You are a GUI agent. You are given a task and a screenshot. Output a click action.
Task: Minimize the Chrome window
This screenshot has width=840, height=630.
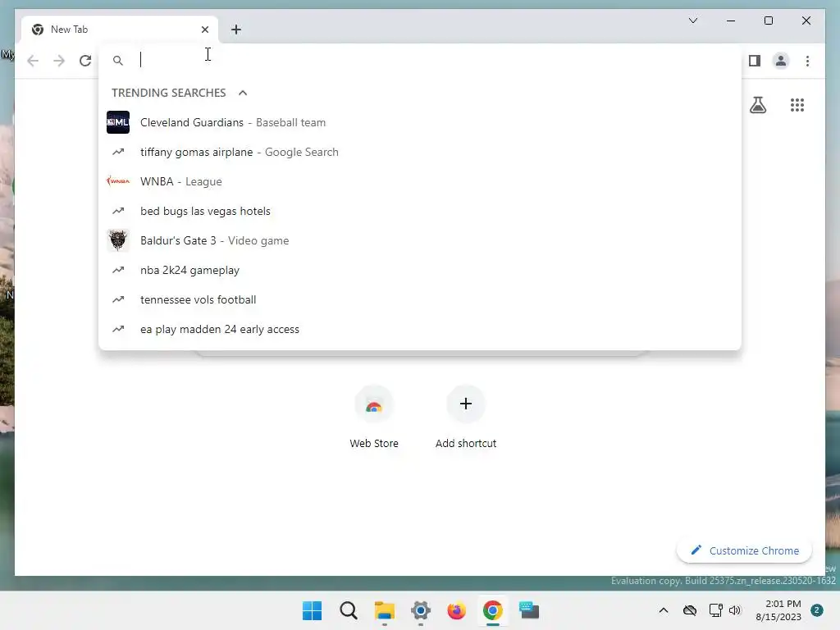coord(731,21)
